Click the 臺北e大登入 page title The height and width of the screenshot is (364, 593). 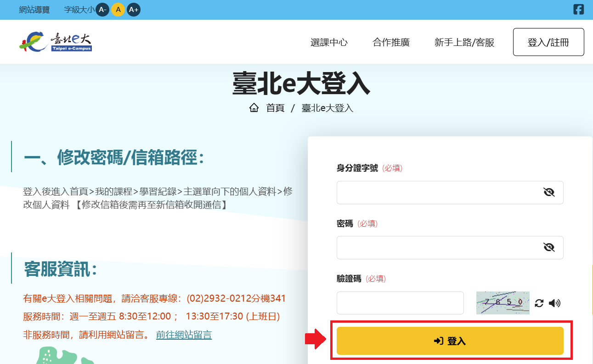(x=301, y=84)
